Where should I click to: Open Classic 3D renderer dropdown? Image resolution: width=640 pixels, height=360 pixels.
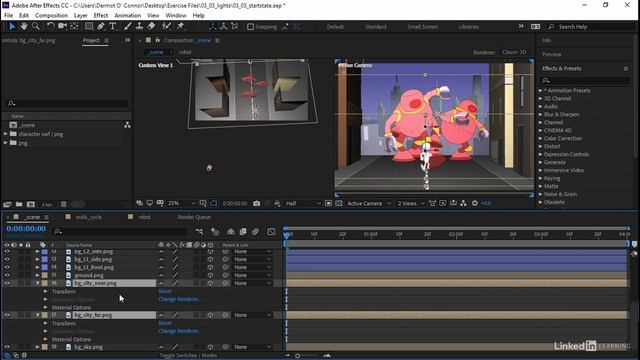pos(515,52)
